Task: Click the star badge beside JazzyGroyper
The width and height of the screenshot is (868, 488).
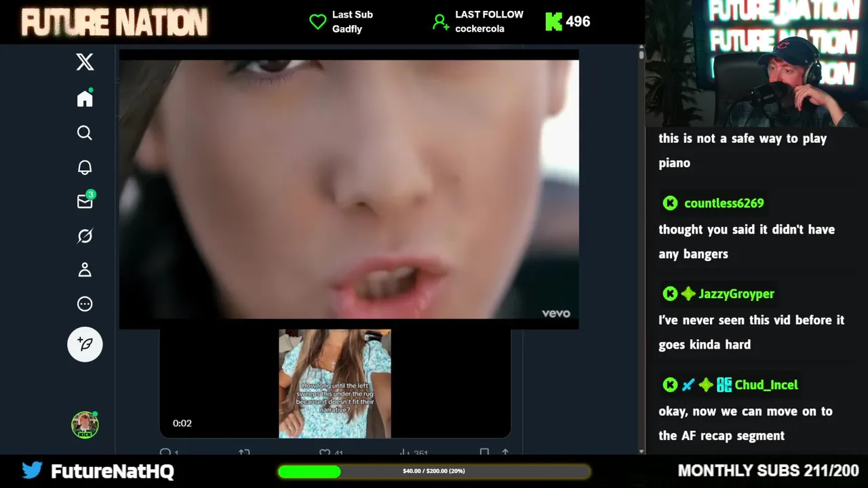Action: click(x=688, y=293)
